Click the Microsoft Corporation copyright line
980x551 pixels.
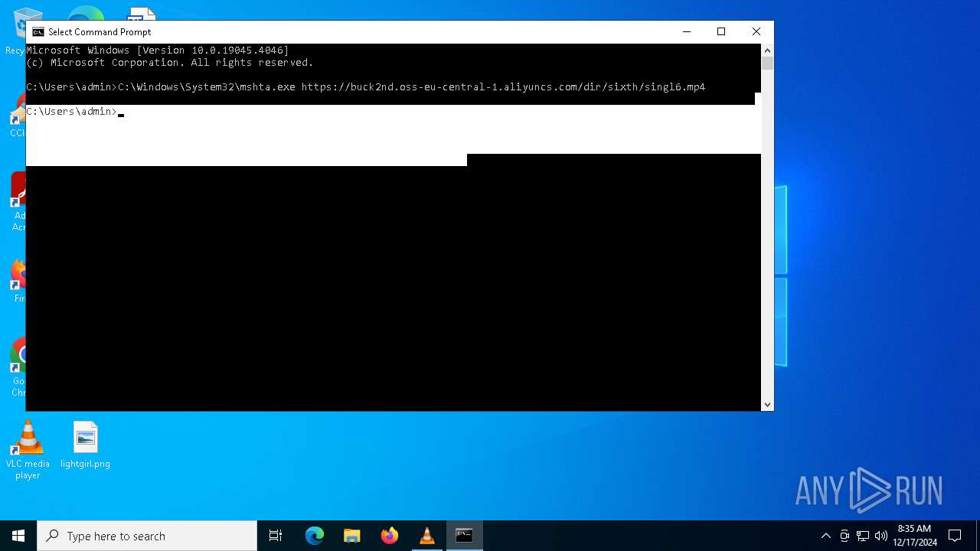(170, 63)
